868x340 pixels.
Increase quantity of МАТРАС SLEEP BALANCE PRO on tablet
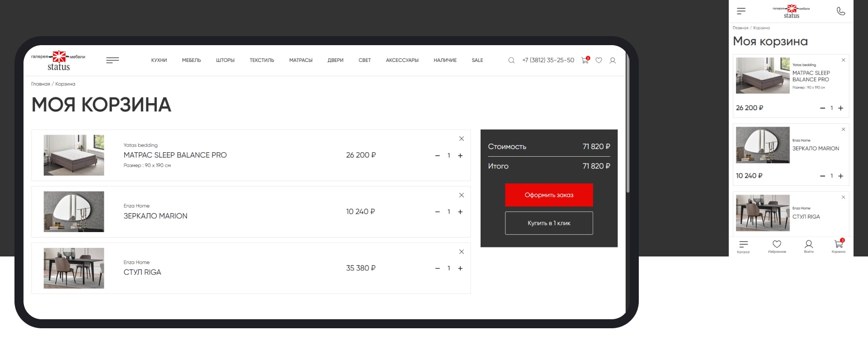coord(460,156)
